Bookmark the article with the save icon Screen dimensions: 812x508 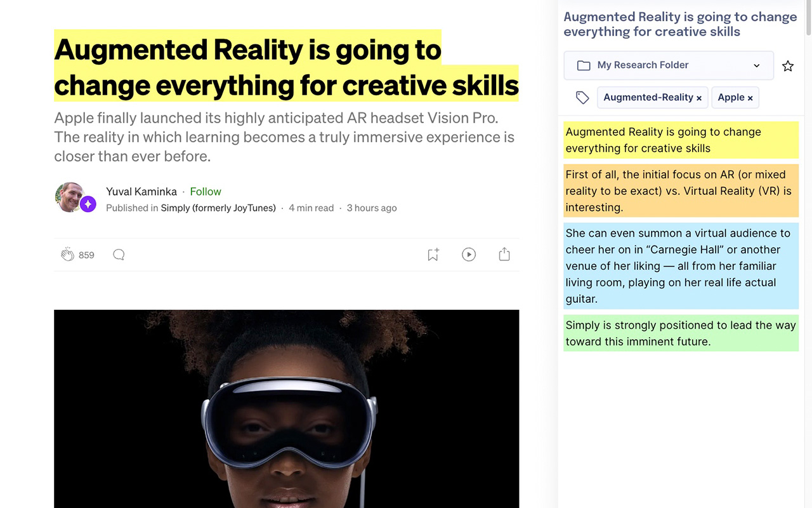(433, 255)
